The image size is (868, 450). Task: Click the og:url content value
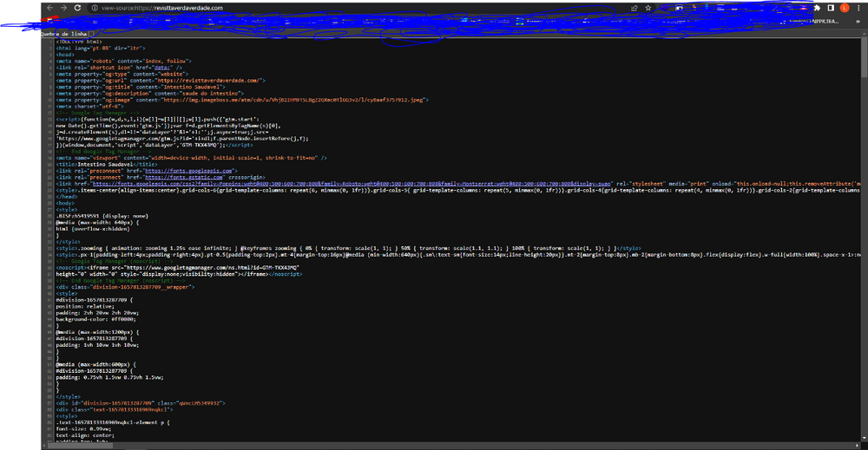[x=208, y=80]
